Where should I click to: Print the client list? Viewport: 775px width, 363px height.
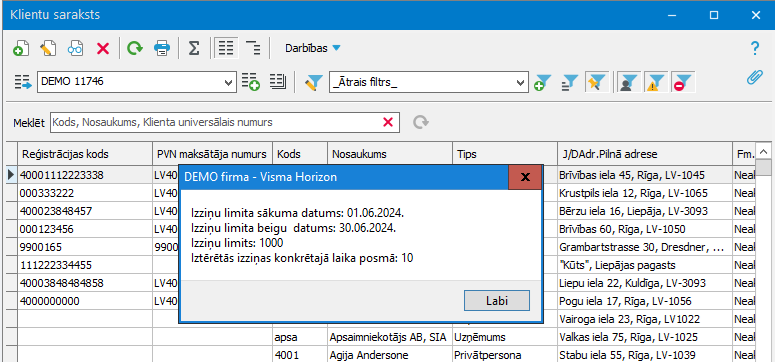[x=162, y=48]
